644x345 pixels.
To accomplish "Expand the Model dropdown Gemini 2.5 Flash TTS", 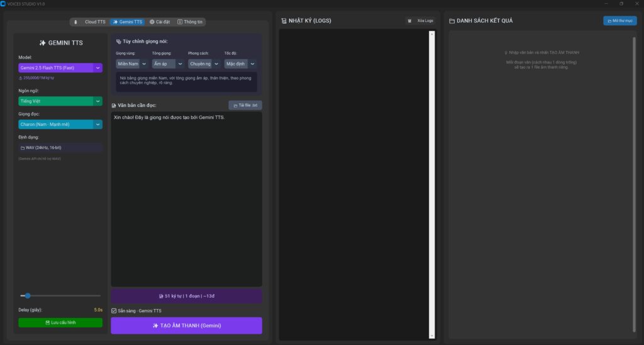I will pos(60,68).
